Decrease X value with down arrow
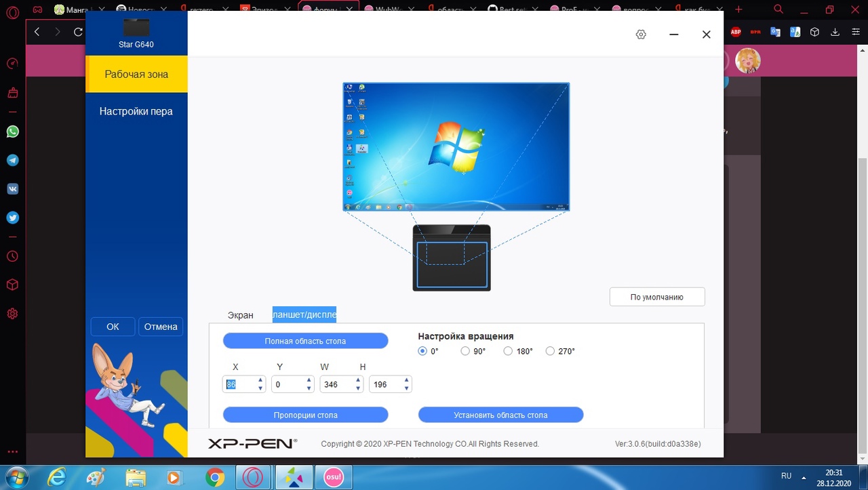This screenshot has height=490, width=868. pos(261,388)
